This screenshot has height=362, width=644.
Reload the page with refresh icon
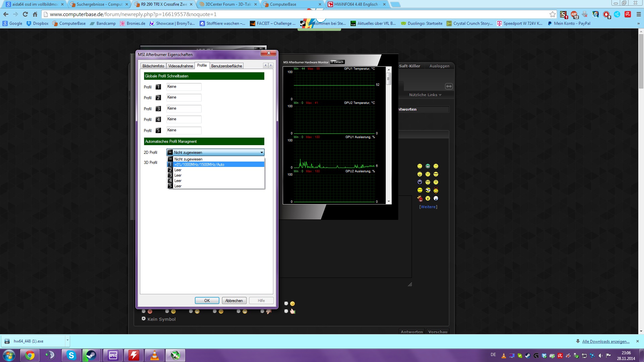[25, 14]
